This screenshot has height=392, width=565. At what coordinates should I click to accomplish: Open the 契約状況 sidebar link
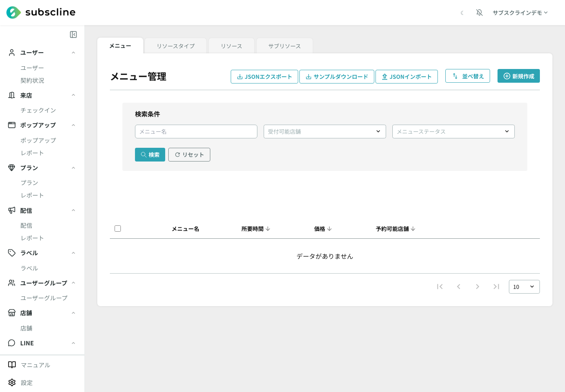pyautogui.click(x=32, y=80)
